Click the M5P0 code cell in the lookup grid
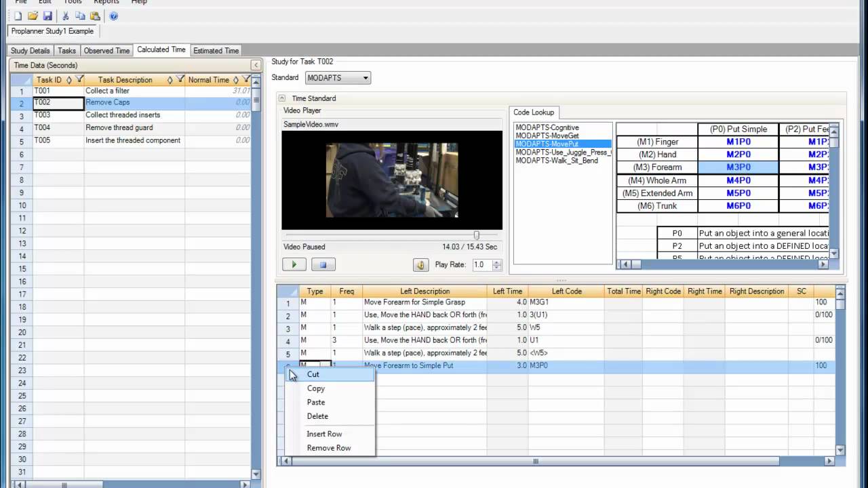Image resolution: width=868 pixels, height=488 pixels. pos(738,193)
